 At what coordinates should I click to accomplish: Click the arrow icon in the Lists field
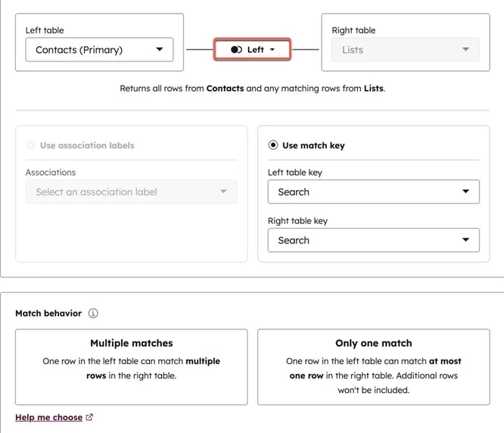(465, 50)
